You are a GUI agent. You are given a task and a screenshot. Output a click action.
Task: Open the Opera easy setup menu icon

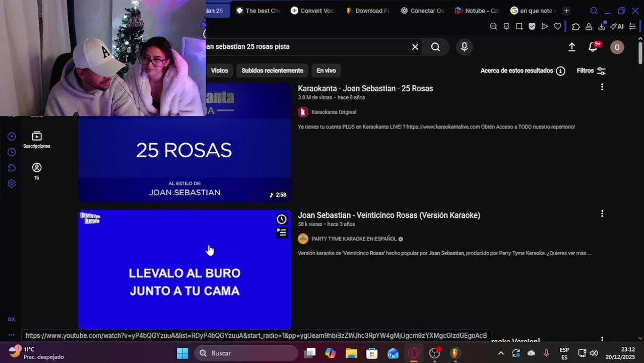click(x=632, y=27)
